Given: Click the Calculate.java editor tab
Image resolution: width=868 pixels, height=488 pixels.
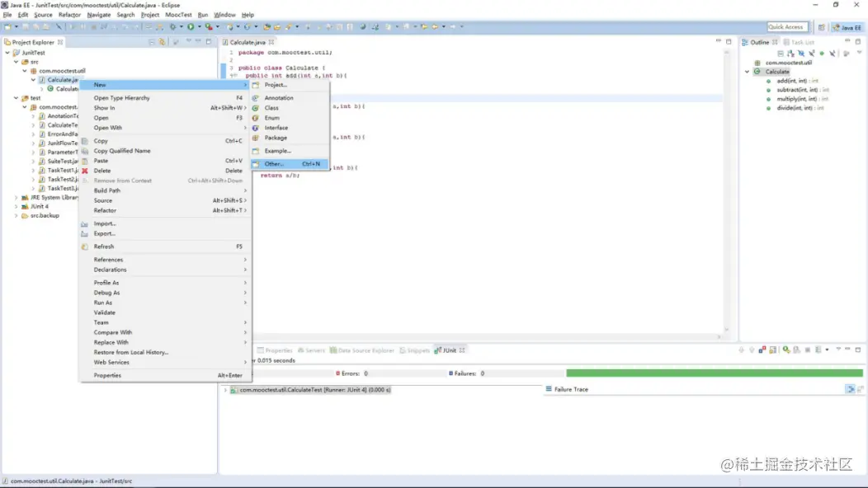Looking at the screenshot, I should tap(248, 42).
